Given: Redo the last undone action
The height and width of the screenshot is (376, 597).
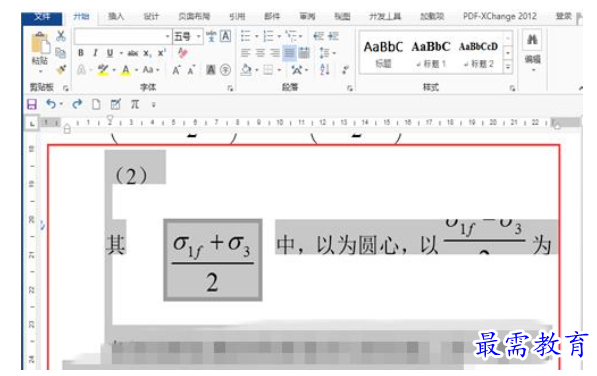Looking at the screenshot, I should click(77, 104).
